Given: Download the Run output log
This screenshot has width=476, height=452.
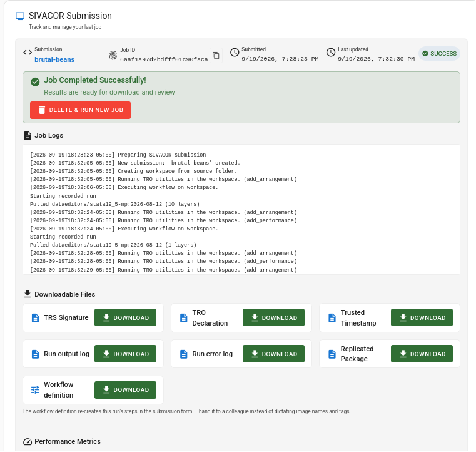Looking at the screenshot, I should click(125, 354).
